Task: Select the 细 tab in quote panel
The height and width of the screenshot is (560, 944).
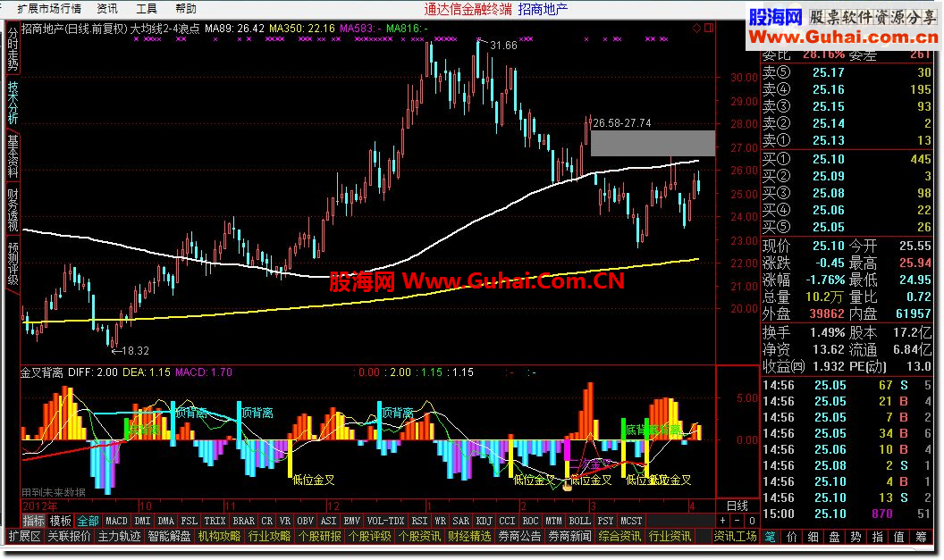Action: (813, 537)
